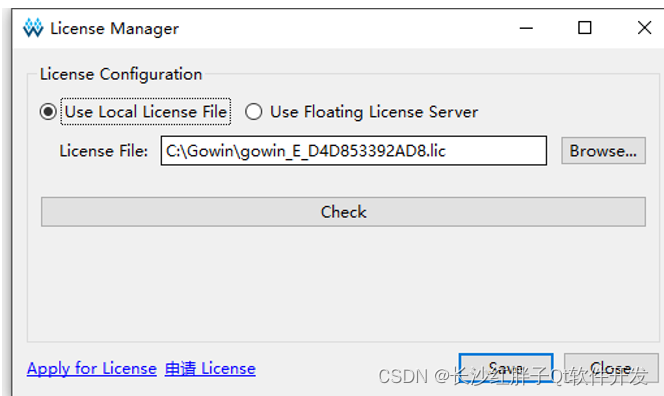
Task: Minimize the License Manager window
Action: tap(526, 28)
